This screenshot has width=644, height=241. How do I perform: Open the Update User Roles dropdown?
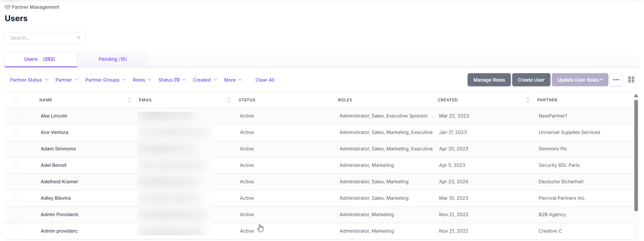580,80
